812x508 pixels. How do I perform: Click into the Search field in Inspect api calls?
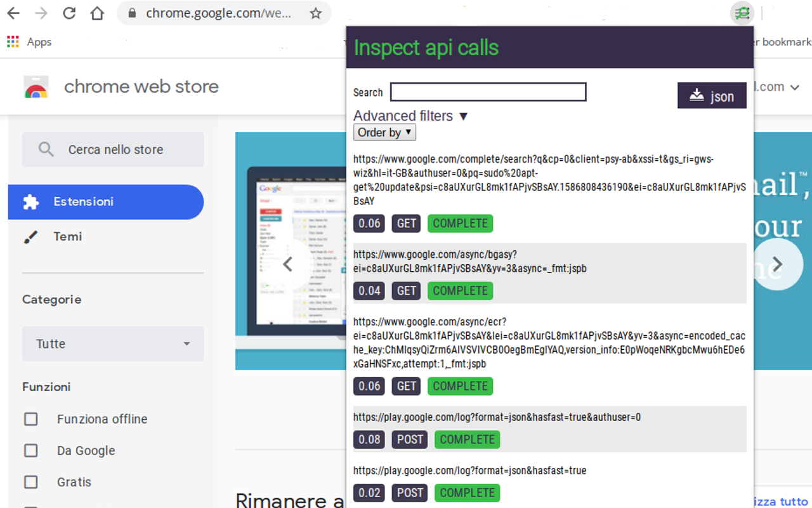click(x=488, y=92)
